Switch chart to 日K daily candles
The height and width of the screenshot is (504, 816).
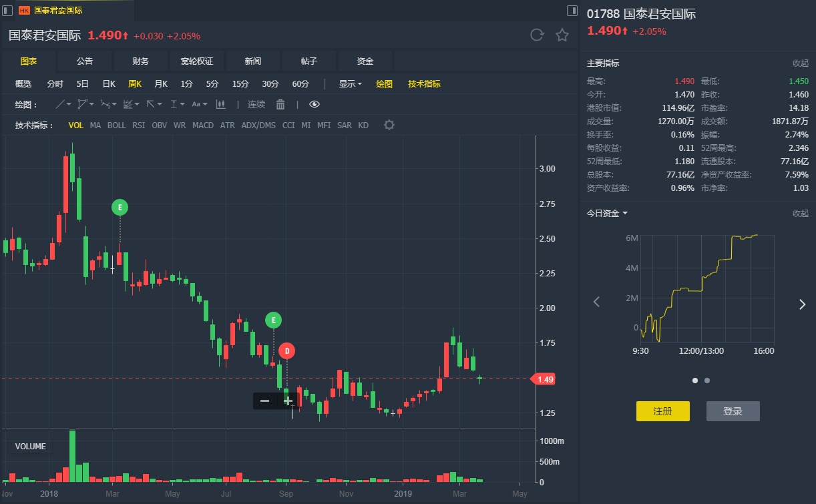pos(108,84)
